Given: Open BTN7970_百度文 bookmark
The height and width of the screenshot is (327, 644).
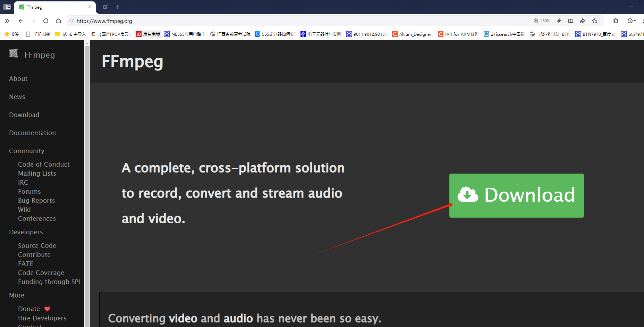Looking at the screenshot, I should (x=596, y=34).
